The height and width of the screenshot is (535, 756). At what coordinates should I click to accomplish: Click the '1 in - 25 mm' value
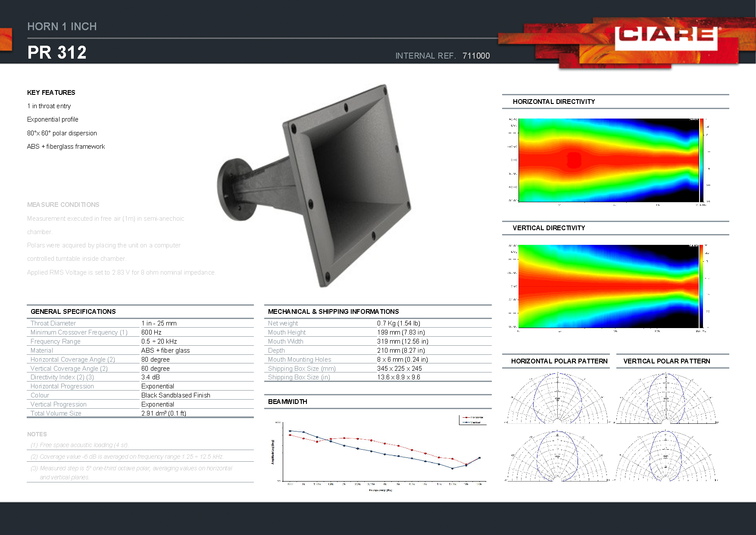[159, 323]
